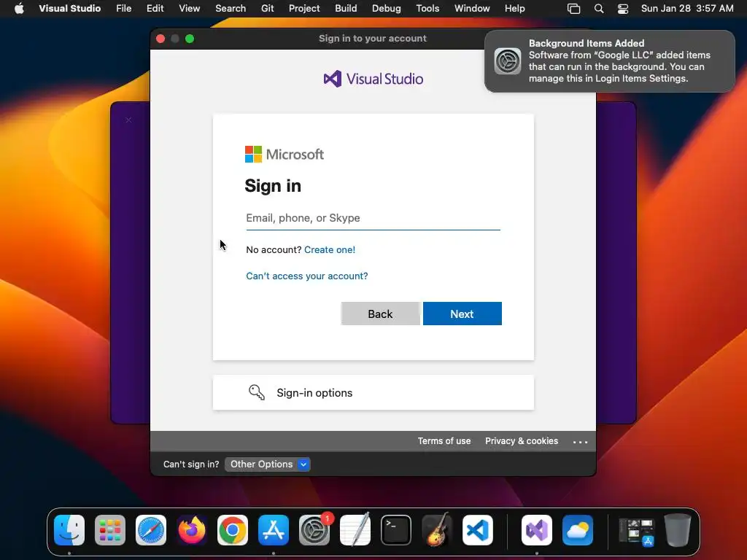Viewport: 747px width, 560px height.
Task: Focus the Email, phone, or Skype field
Action: (x=373, y=218)
